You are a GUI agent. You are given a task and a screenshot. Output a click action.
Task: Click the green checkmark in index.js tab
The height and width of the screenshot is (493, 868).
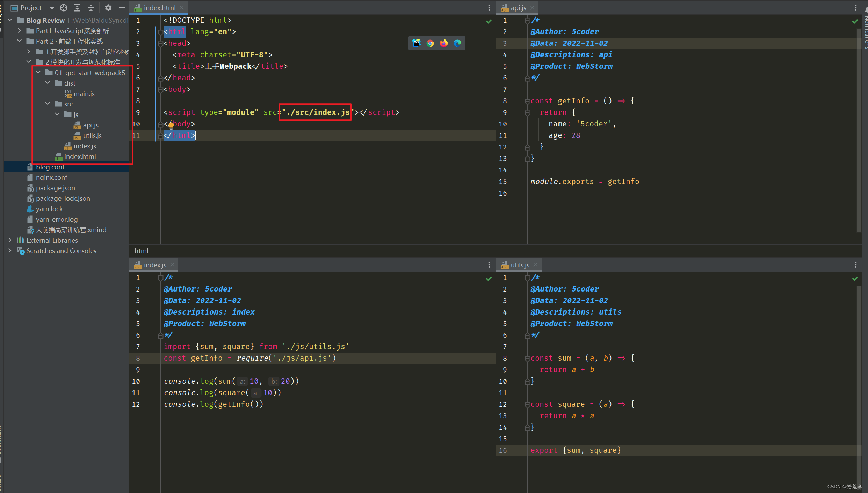point(489,279)
